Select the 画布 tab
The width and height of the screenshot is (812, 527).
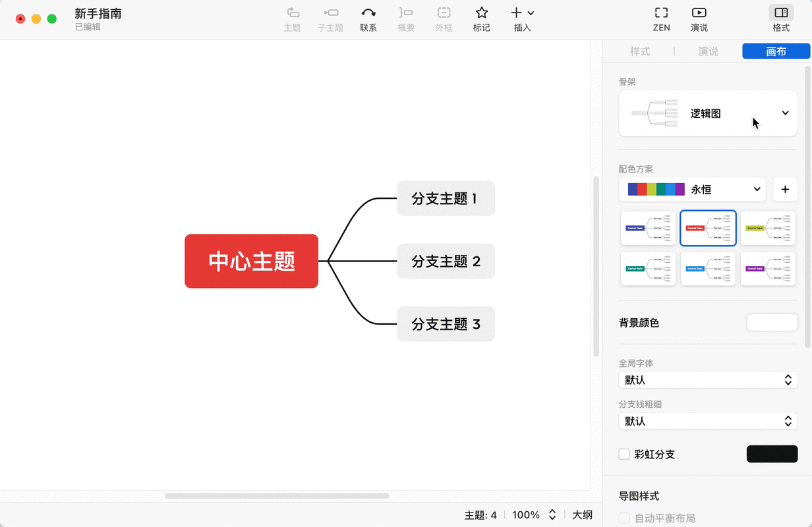(776, 51)
